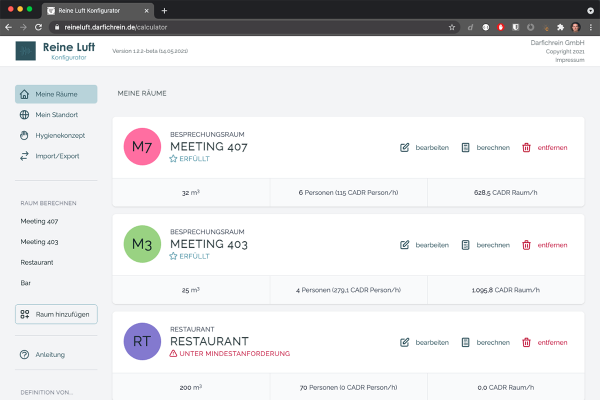This screenshot has height=400, width=600.
Task: Open a new browser tab
Action: (165, 9)
